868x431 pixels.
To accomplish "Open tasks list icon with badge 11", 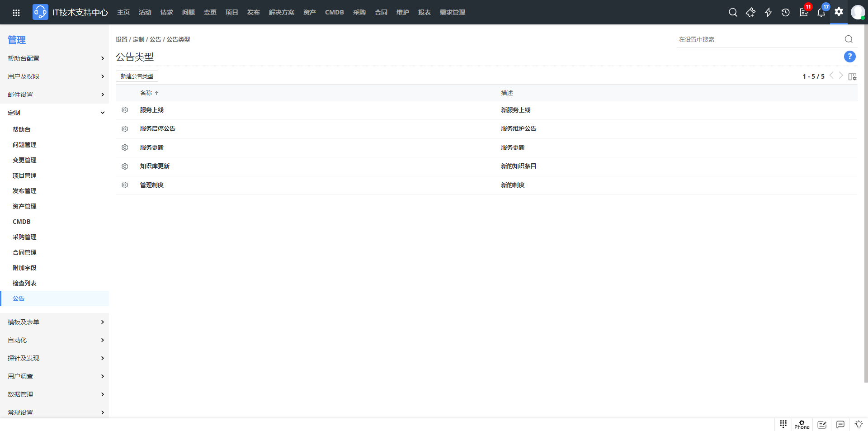I will [804, 12].
